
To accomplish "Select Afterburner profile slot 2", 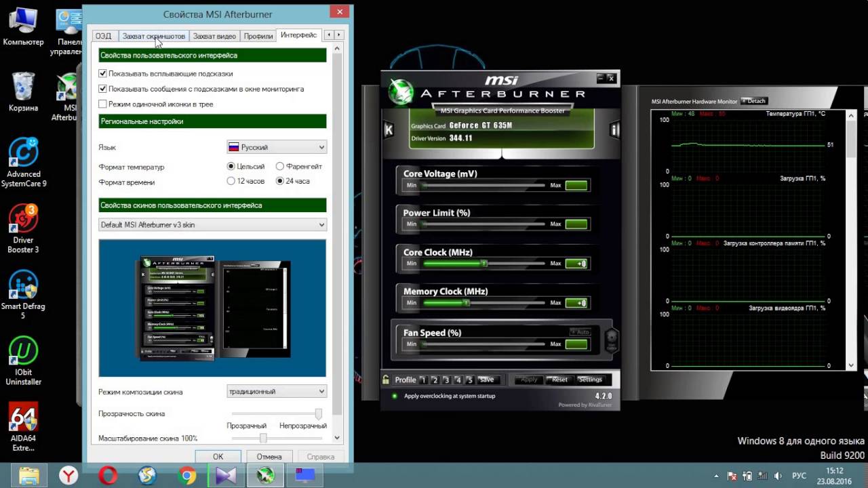I will (x=435, y=380).
